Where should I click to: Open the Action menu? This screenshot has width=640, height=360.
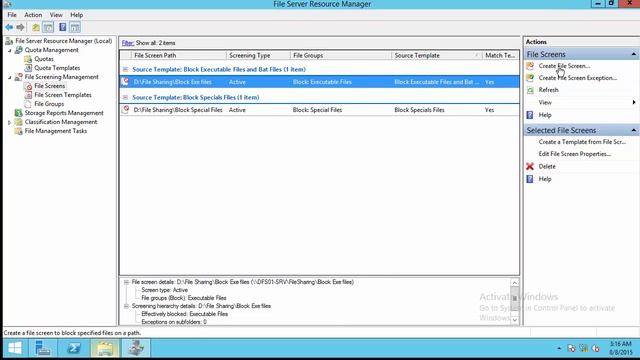pyautogui.click(x=33, y=15)
